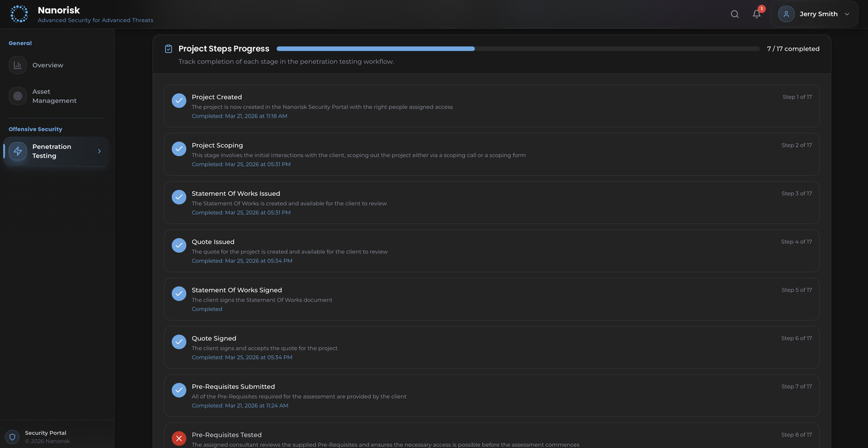Click the Statement Of Works Issued title
The width and height of the screenshot is (868, 448).
point(236,193)
